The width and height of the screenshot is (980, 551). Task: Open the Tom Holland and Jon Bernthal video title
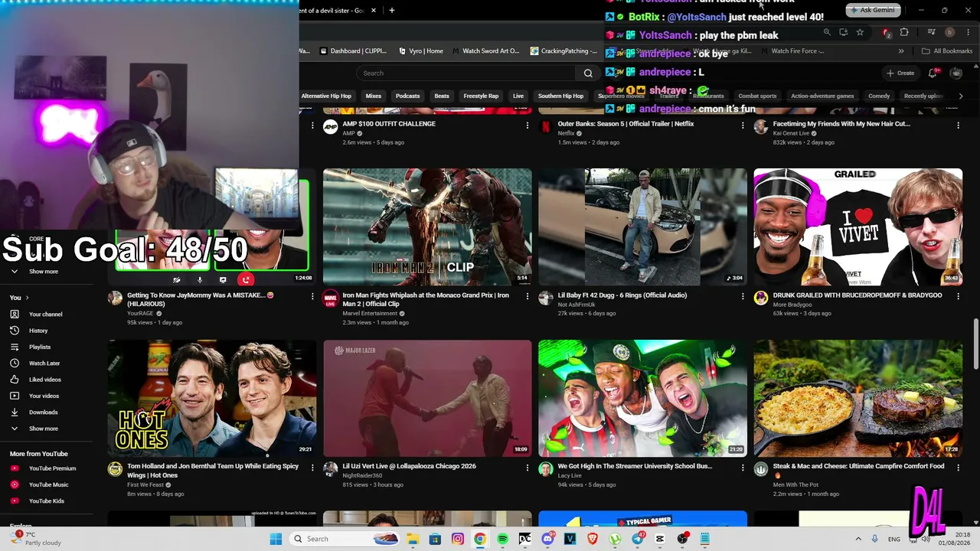click(x=213, y=471)
